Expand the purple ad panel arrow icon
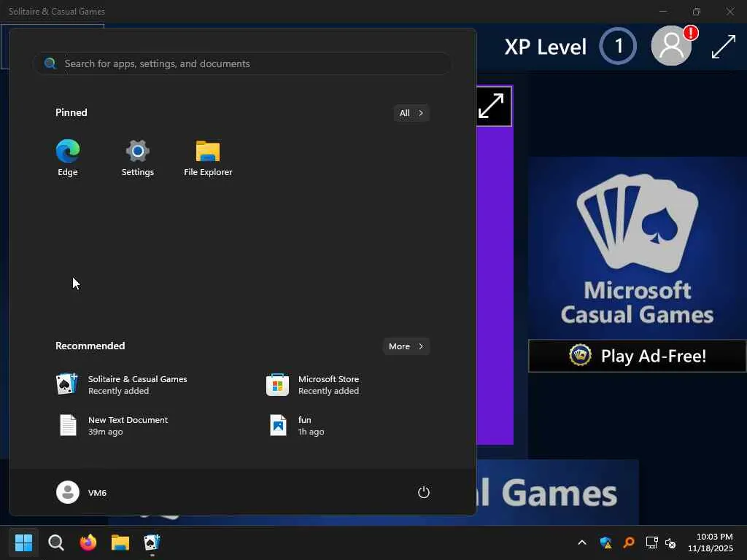 pyautogui.click(x=492, y=106)
